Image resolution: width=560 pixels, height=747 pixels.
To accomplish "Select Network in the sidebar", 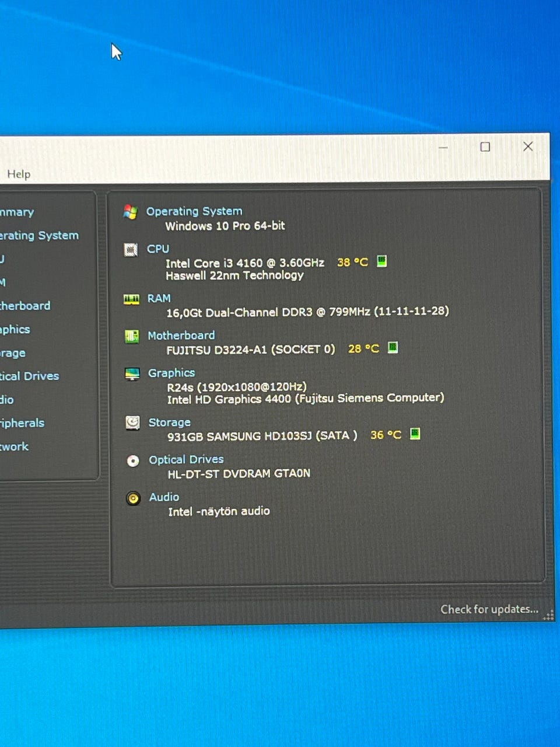I will tap(15, 447).
